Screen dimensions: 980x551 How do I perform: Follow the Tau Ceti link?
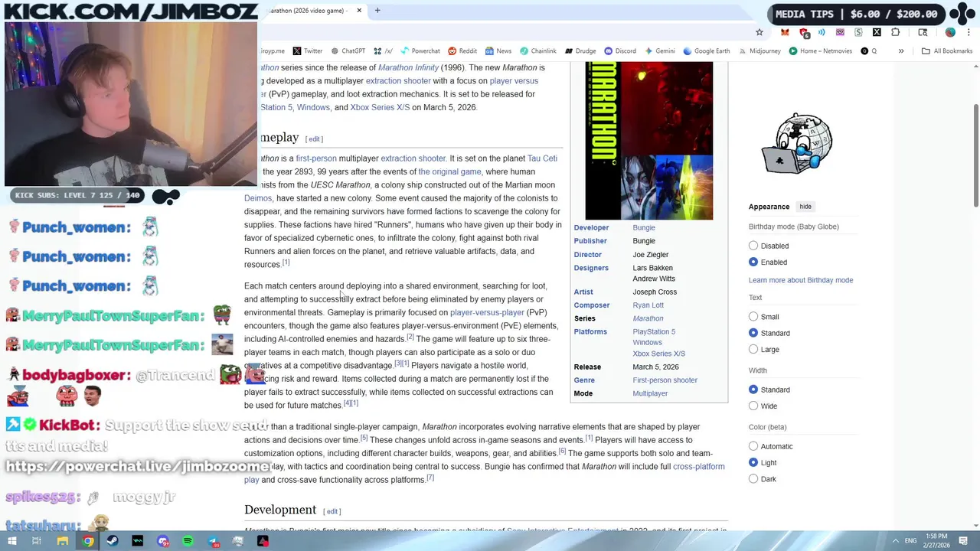click(x=542, y=158)
